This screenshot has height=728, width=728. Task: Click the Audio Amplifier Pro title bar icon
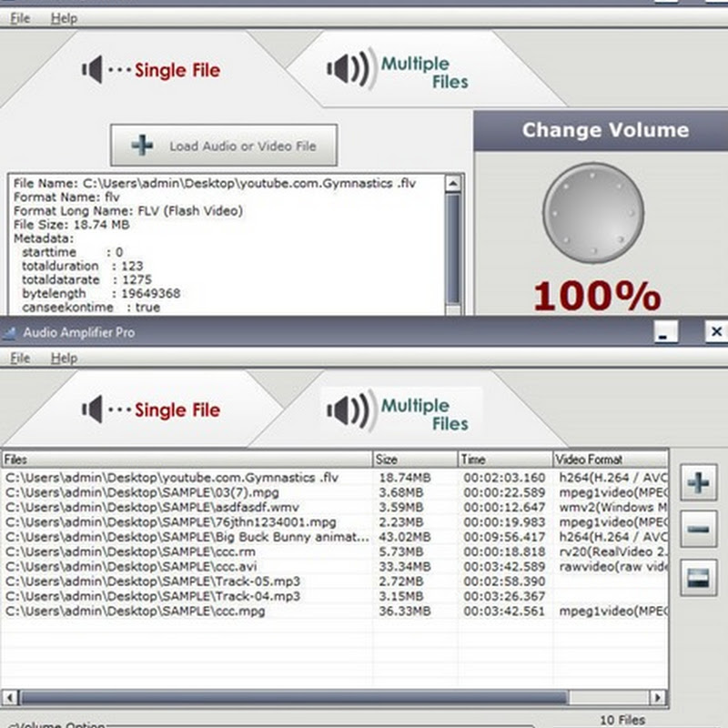click(11, 333)
